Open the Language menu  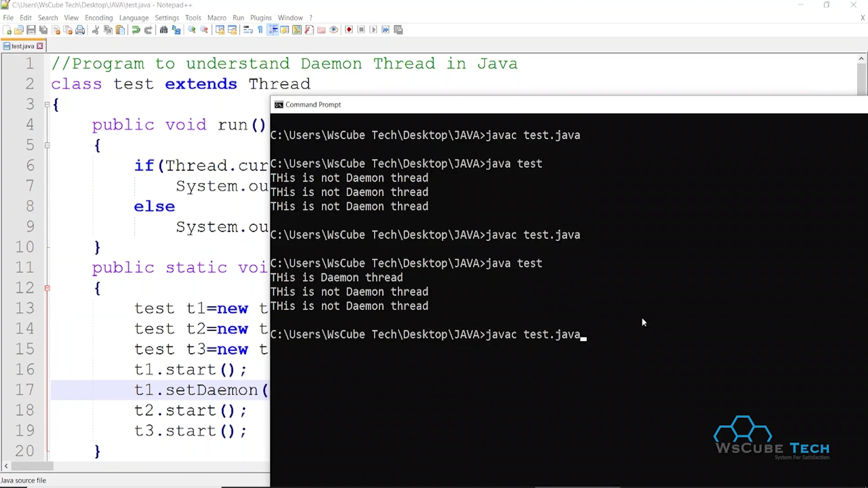(134, 18)
